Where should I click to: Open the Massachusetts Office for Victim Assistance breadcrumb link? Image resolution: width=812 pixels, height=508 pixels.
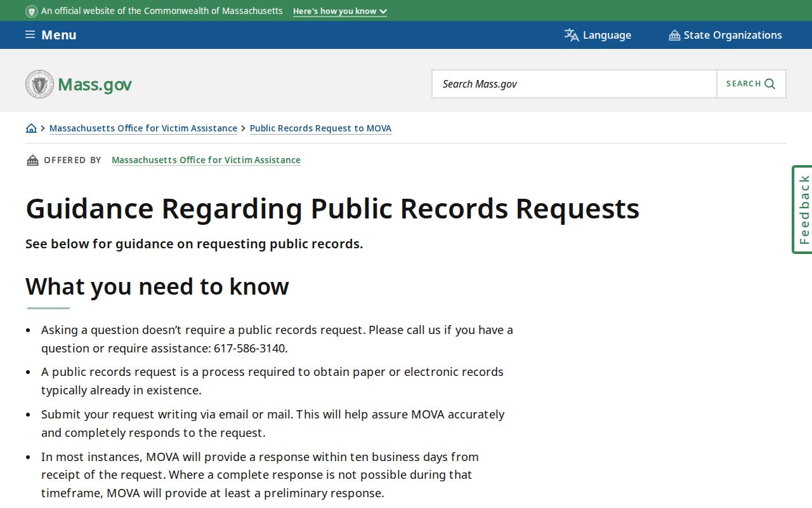143,128
